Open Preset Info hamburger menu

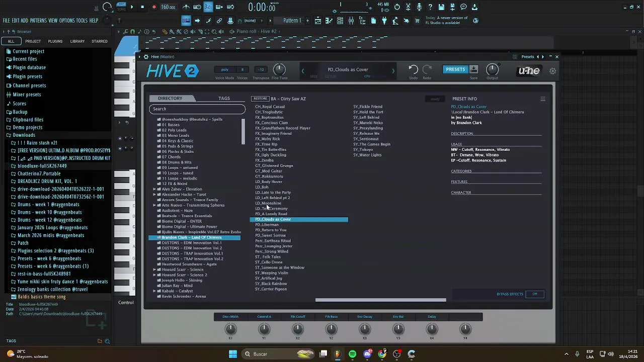tap(543, 99)
